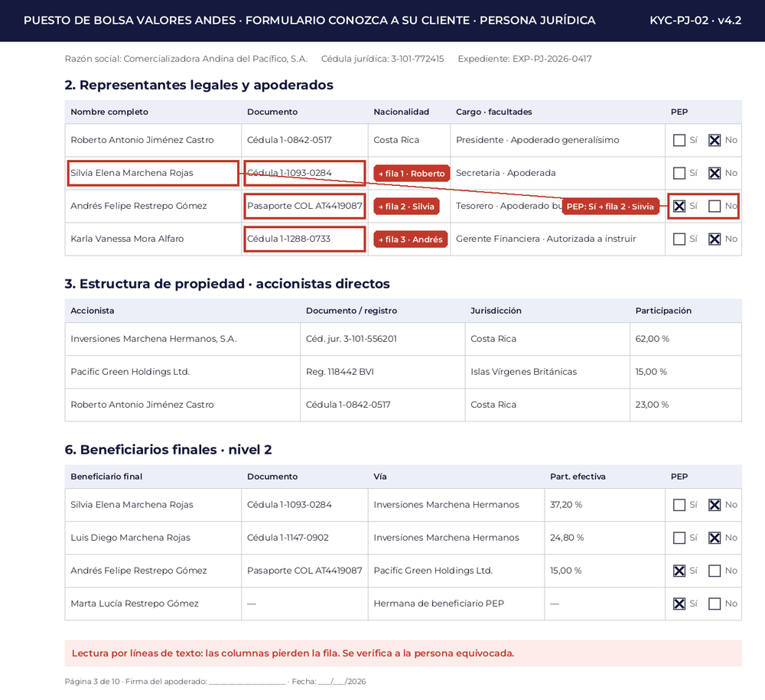Select the name Marta Lucía Restrepo Gómez
The height and width of the screenshot is (700, 765).
(x=135, y=604)
